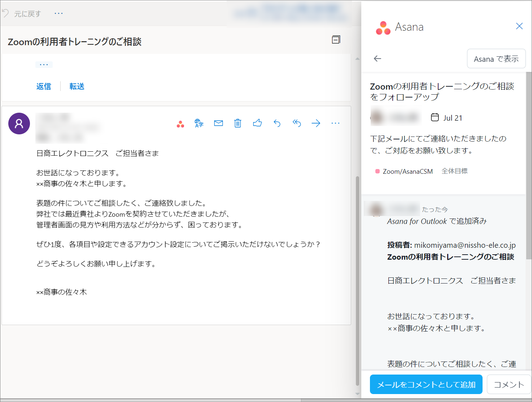The image size is (532, 402).
Task: Click the 'Asana for Outlook で追加済み' text
Action: click(437, 221)
